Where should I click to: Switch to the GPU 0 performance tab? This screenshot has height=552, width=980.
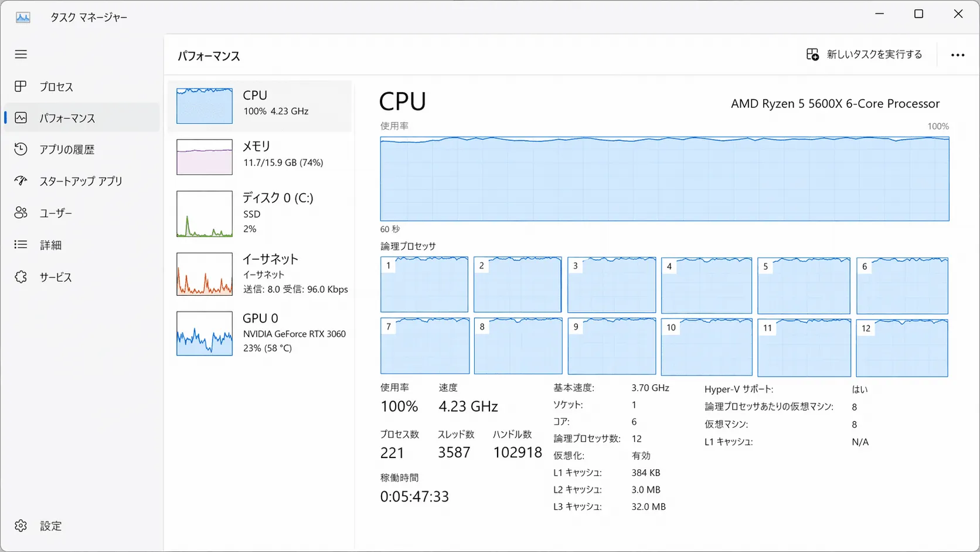point(260,333)
